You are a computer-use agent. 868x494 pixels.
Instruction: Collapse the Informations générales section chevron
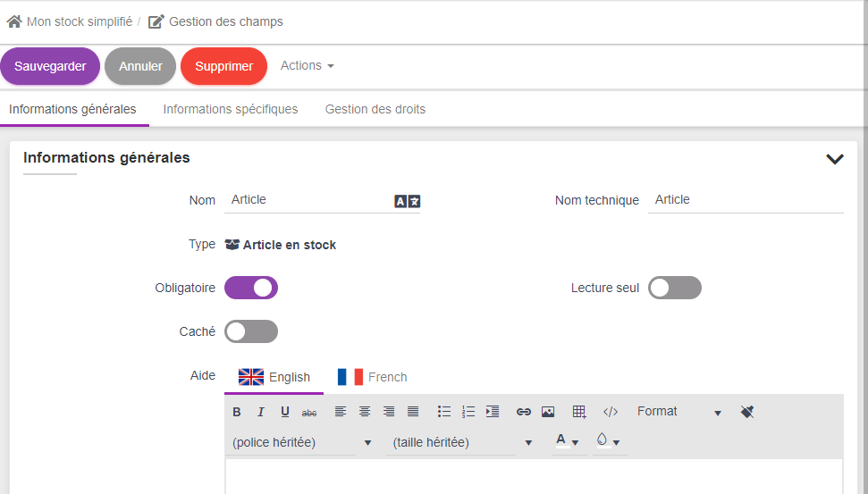tap(835, 159)
